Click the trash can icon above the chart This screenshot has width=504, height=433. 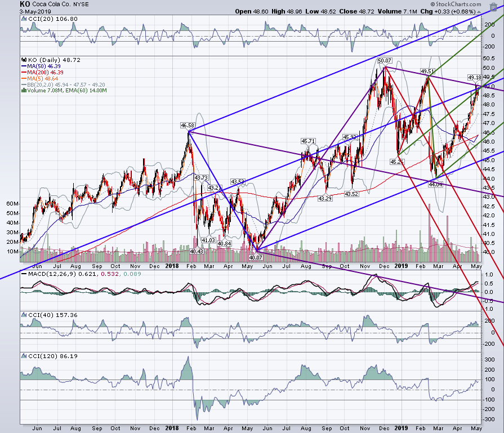tap(493, 7)
